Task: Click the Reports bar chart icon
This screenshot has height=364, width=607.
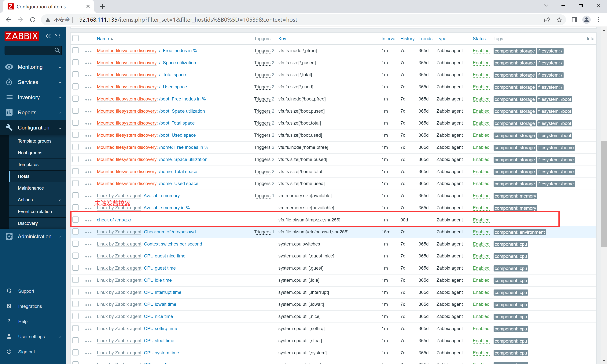Action: click(x=9, y=112)
